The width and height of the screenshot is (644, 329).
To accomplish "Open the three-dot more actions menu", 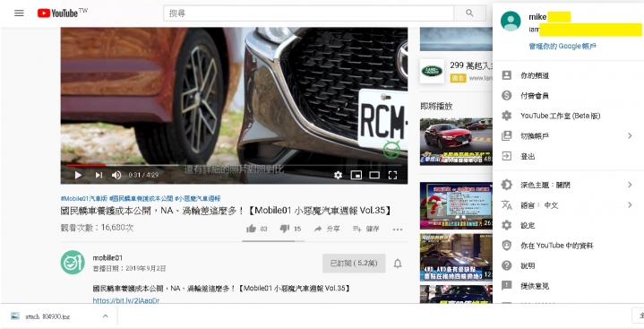I will (x=398, y=229).
